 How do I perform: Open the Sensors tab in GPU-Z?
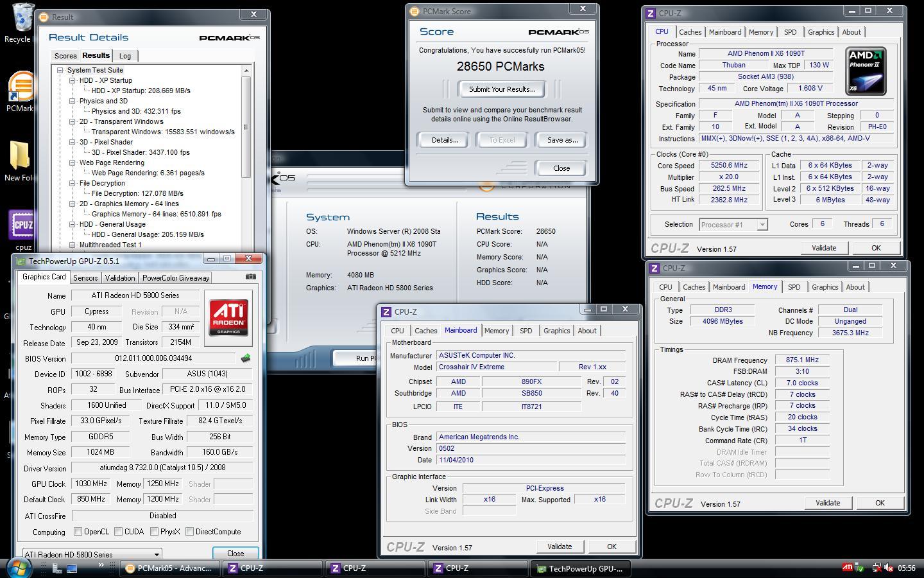(x=85, y=278)
